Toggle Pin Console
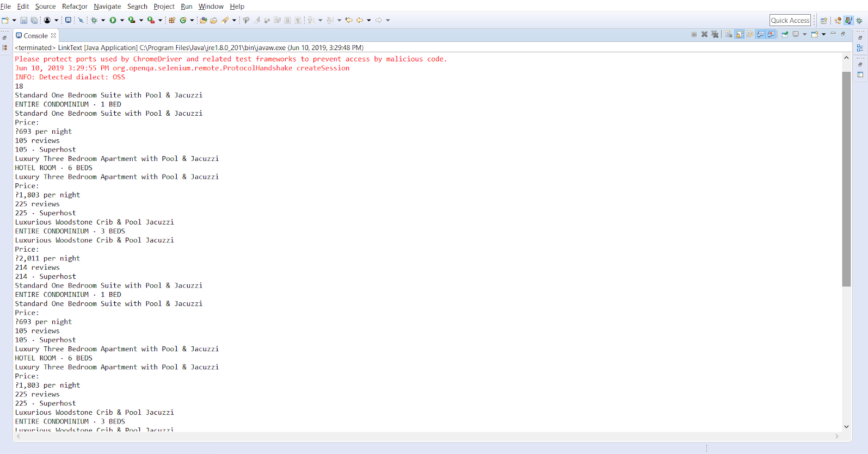This screenshot has height=454, width=868. [x=785, y=34]
